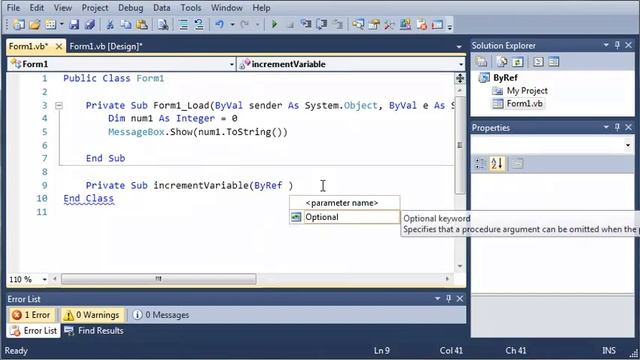Click the New Project toolbar icon
Viewport: 640px width, 360px height.
point(18,25)
